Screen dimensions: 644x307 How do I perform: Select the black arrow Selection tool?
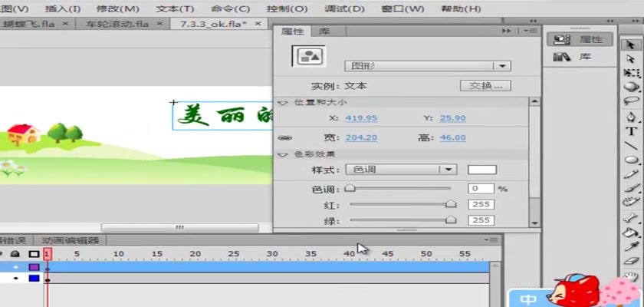pos(631,45)
